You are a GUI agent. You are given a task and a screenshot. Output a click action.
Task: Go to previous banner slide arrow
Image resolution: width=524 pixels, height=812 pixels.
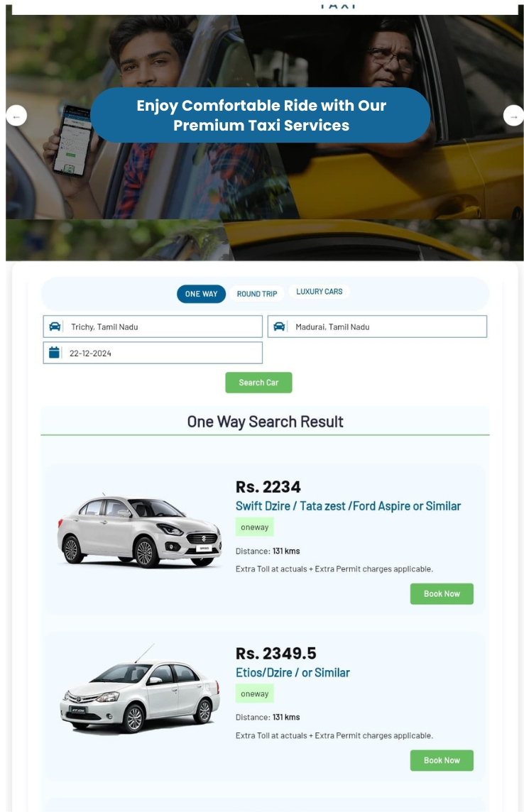pos(16,116)
